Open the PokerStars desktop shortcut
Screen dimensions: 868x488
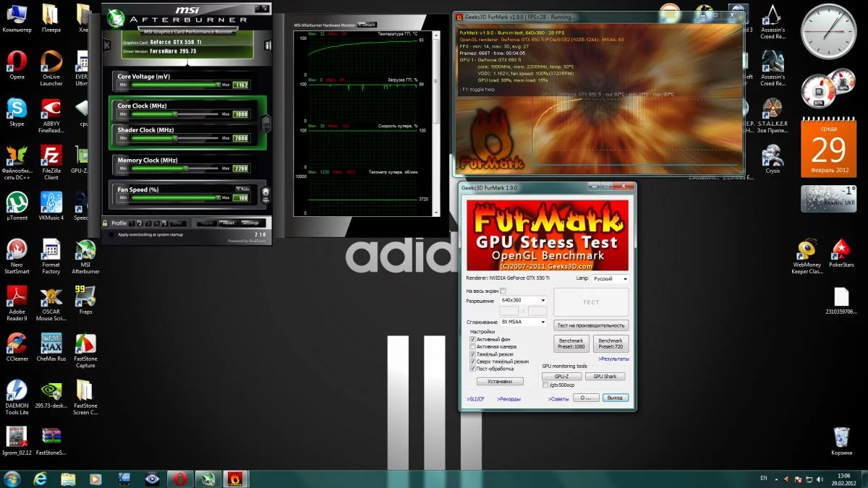(x=841, y=253)
